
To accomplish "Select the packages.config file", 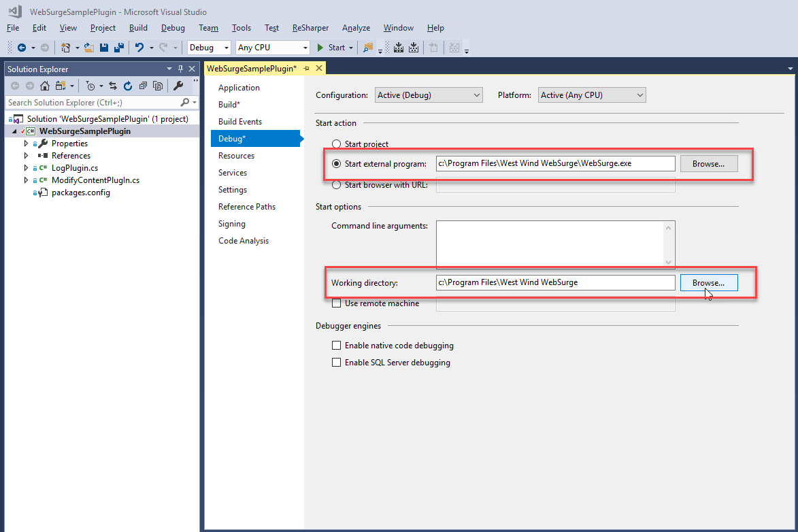I will pyautogui.click(x=80, y=193).
